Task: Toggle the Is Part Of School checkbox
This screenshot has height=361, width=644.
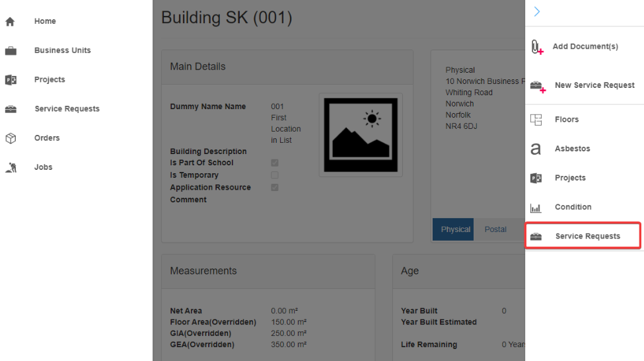Action: coord(275,163)
